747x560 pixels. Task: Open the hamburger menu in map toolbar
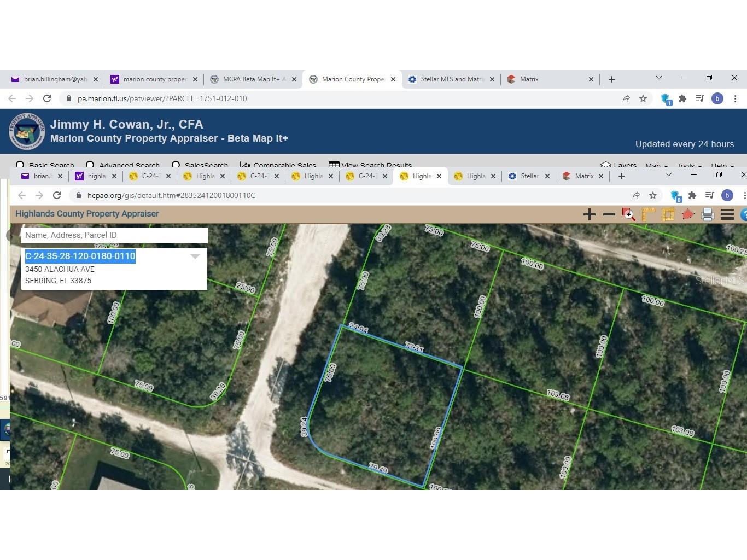point(727,214)
